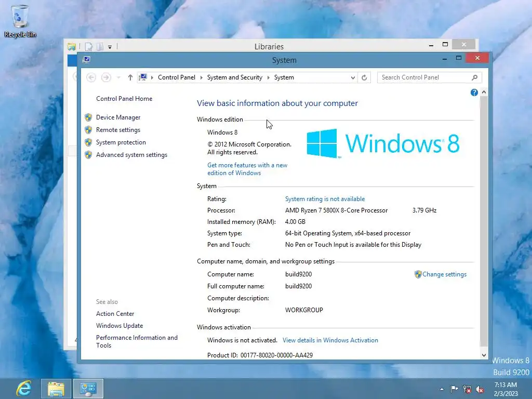The image size is (532, 399).
Task: Maximize the System window
Action: coord(458,58)
